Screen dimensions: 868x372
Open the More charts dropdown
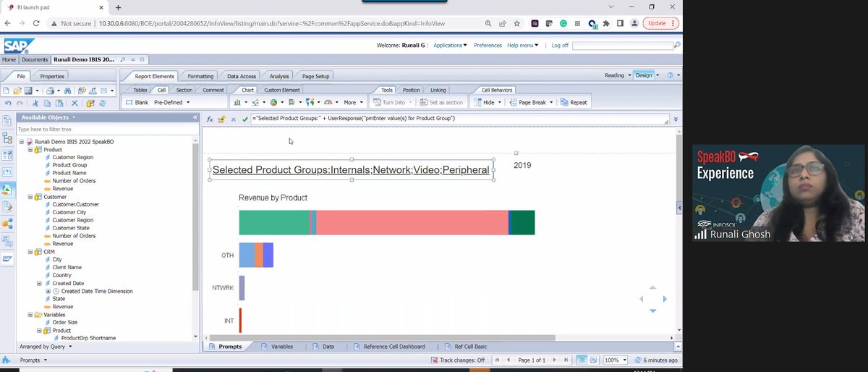point(352,102)
